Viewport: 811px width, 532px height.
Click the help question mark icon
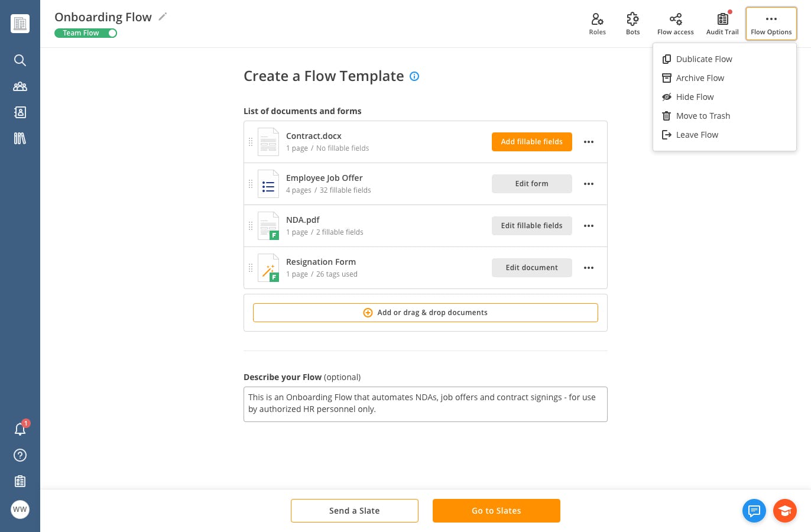(x=20, y=455)
